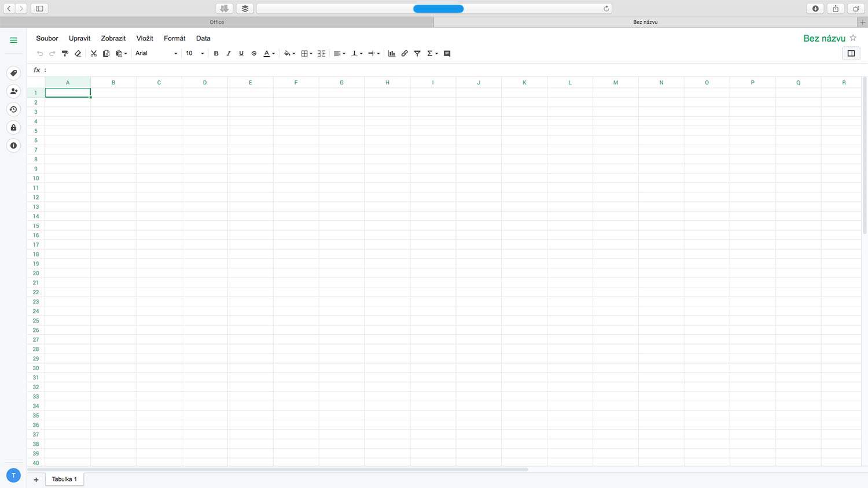Click the cut scissors icon
This screenshot has width=868, height=488.
coord(93,54)
